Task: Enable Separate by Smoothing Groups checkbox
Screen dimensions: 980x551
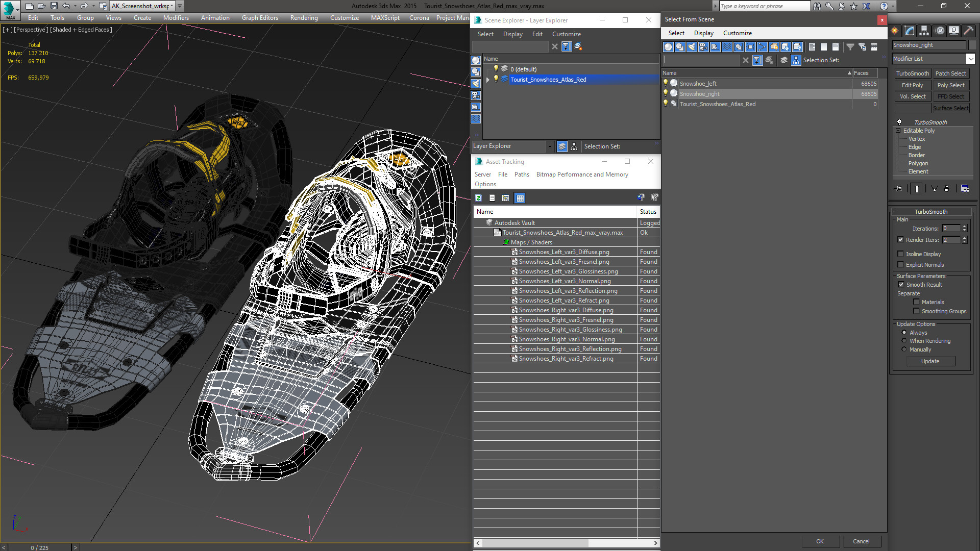Action: tap(916, 311)
